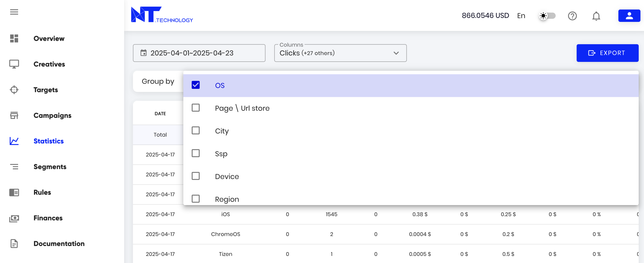This screenshot has width=644, height=263.
Task: Open the Documentation link
Action: (x=59, y=244)
